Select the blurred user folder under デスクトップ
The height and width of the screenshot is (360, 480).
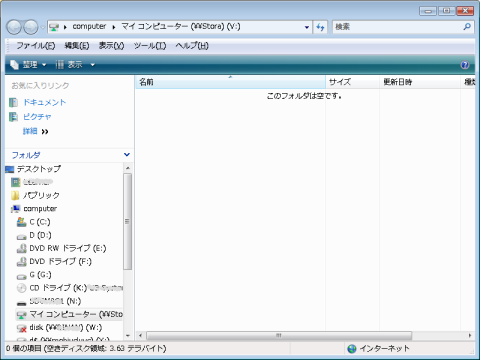click(x=38, y=182)
